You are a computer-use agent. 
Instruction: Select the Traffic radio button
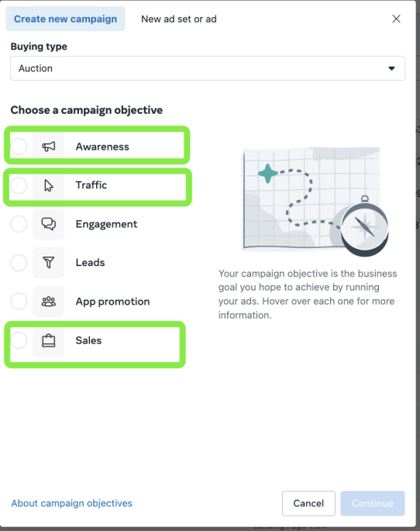click(x=19, y=185)
